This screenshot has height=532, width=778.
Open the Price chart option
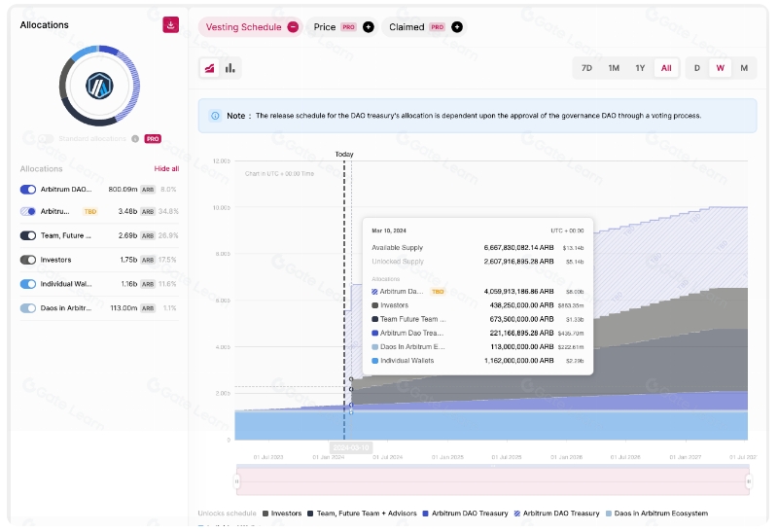pos(341,27)
